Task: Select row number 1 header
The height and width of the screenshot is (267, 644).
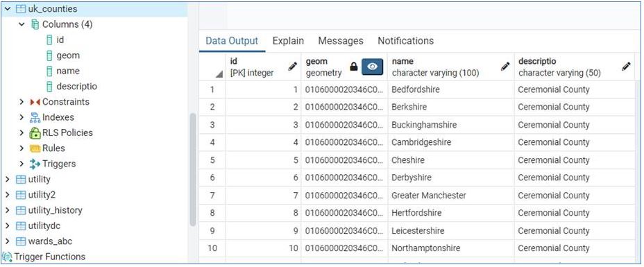Action: click(212, 89)
